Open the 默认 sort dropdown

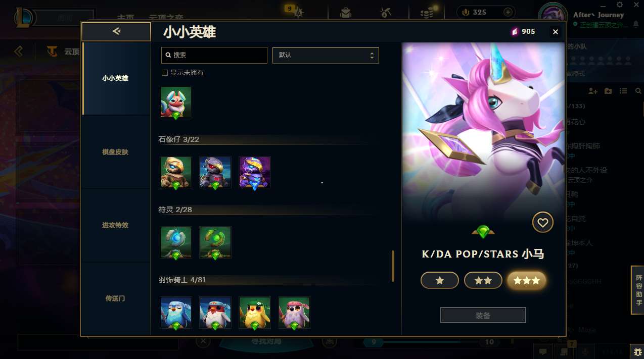click(326, 55)
